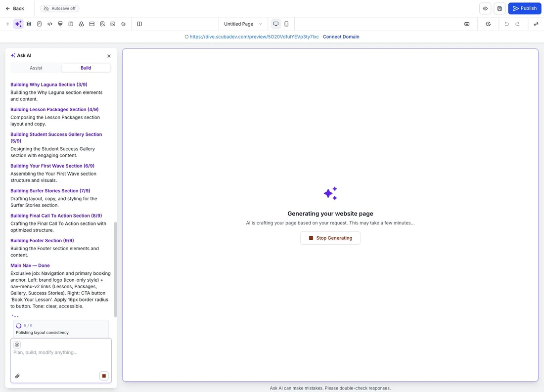Viewport: 544px width, 392px height.
Task: Switch to the Assist tab
Action: tap(36, 68)
